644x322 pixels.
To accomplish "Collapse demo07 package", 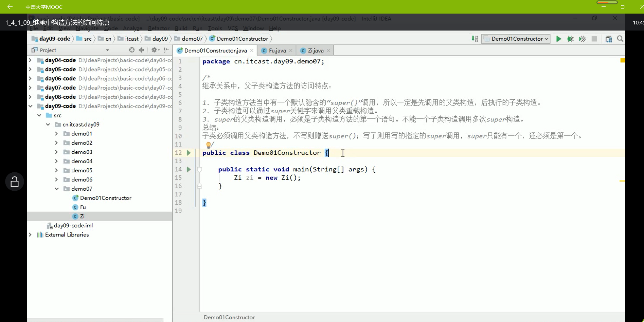I will pyautogui.click(x=56, y=189).
